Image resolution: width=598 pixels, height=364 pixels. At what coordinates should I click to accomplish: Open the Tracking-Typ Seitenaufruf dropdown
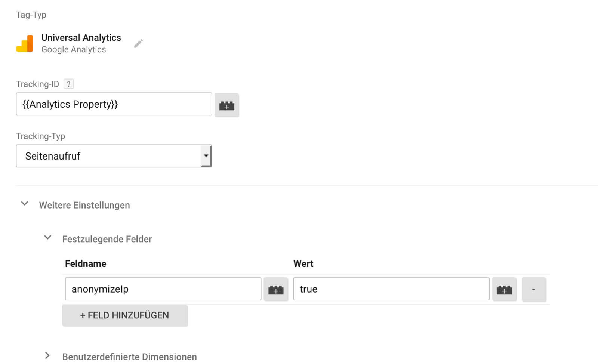(x=114, y=156)
